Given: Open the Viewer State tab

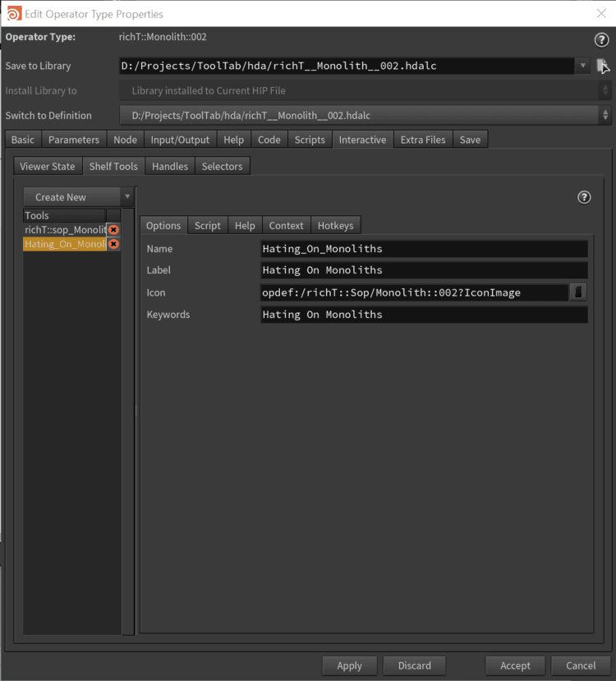Looking at the screenshot, I should pos(47,166).
